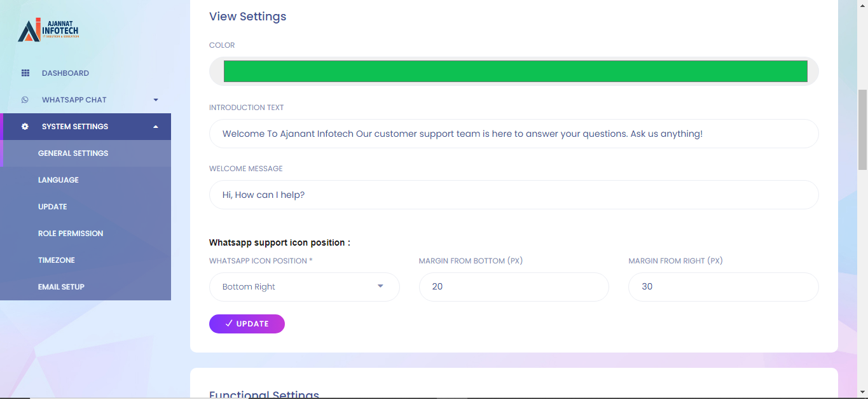Open the green color picker swatch
This screenshot has width=868, height=399.
(515, 71)
